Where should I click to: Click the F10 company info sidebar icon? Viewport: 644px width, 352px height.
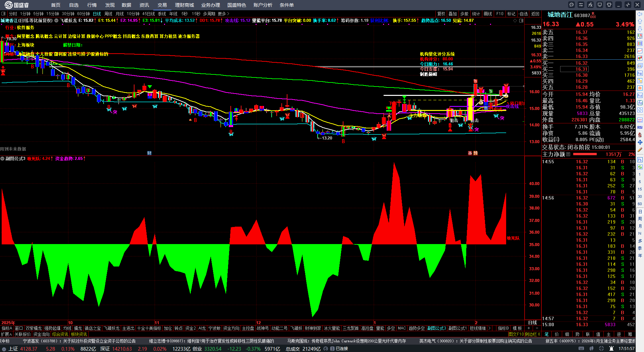[640, 73]
